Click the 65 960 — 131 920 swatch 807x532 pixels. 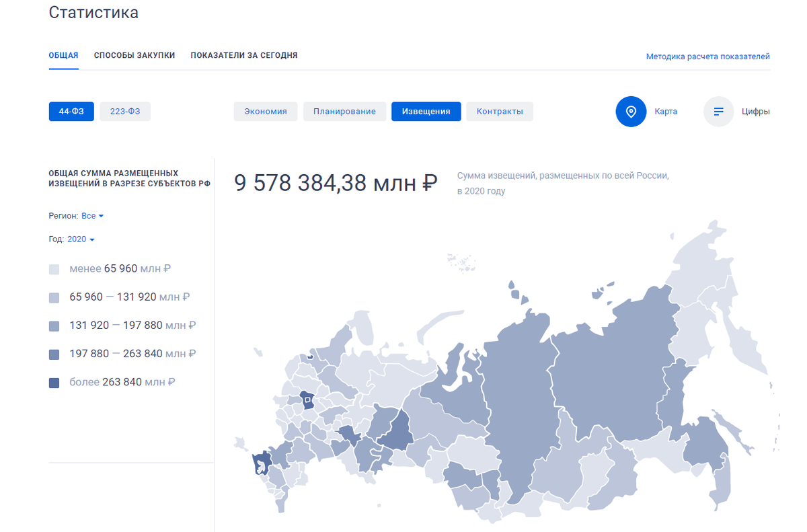tap(54, 298)
